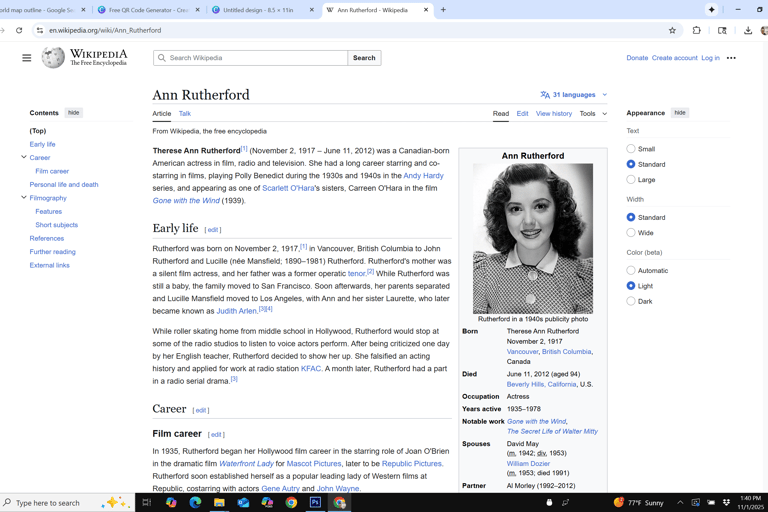Open the Chrome Extensions puzzle icon
Screen dimensions: 768x512
tap(696, 30)
